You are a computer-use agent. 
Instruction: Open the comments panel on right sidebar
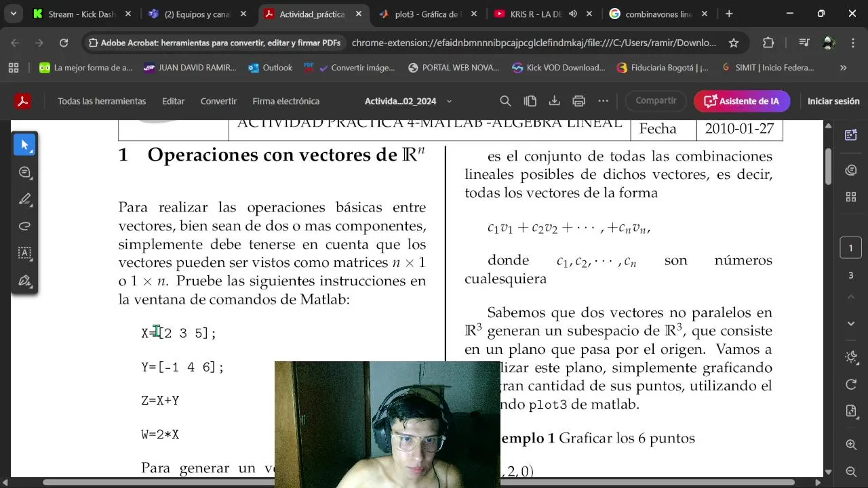click(851, 170)
